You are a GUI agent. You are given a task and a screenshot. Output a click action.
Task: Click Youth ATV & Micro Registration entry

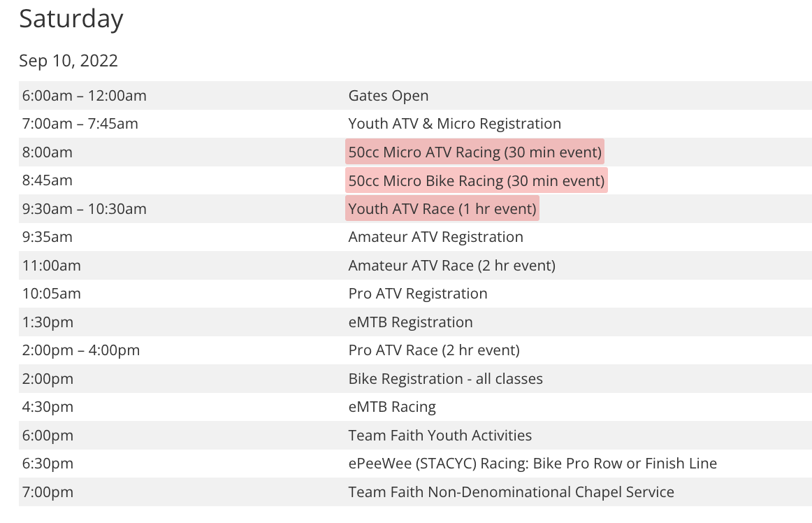click(454, 124)
